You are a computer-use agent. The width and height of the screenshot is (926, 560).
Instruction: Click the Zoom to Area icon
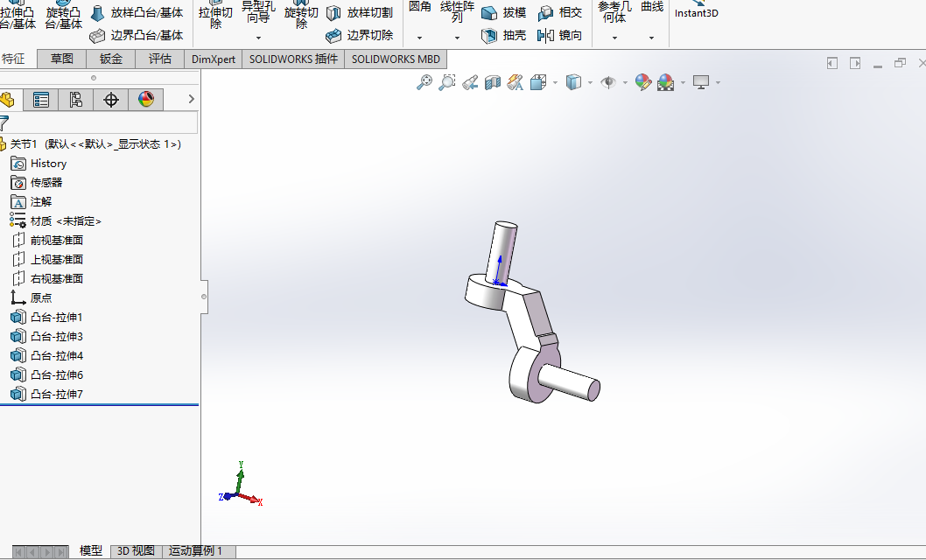tap(447, 82)
